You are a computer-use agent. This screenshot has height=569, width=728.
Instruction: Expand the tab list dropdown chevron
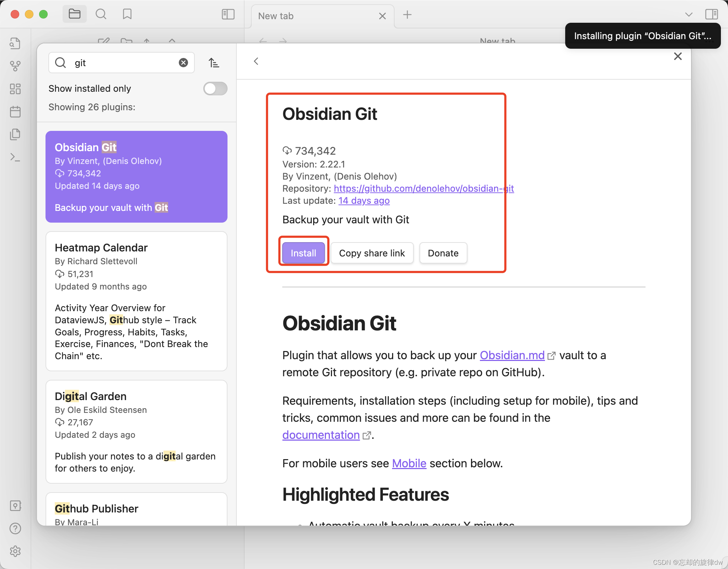click(689, 15)
